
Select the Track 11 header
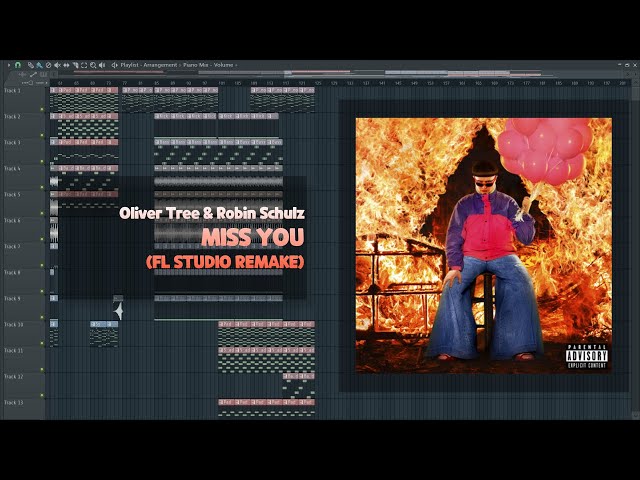tap(23, 360)
